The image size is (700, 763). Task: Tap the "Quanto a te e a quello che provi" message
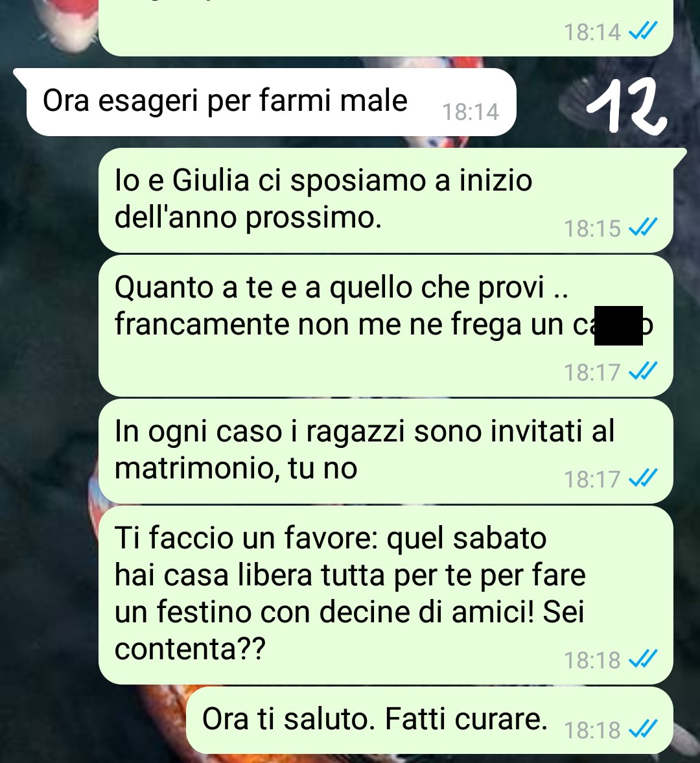tap(386, 326)
